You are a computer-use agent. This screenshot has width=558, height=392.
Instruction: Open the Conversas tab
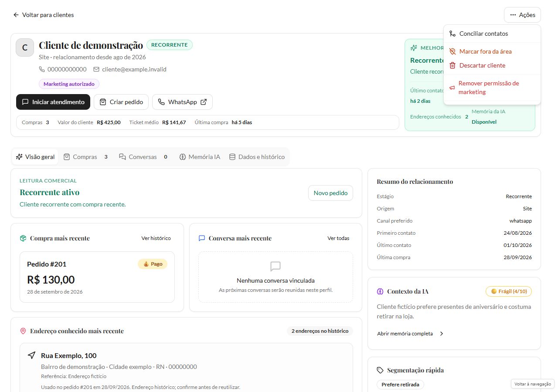point(143,157)
